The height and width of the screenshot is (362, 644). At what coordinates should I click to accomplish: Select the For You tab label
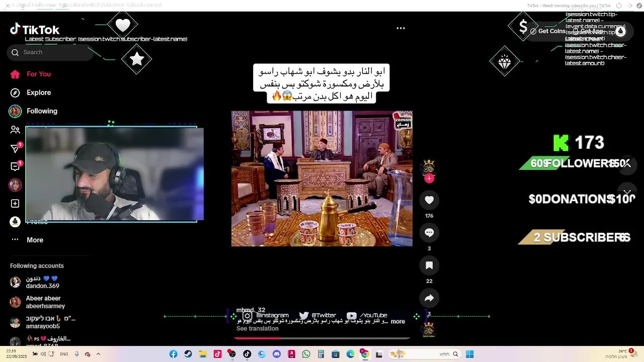[39, 74]
